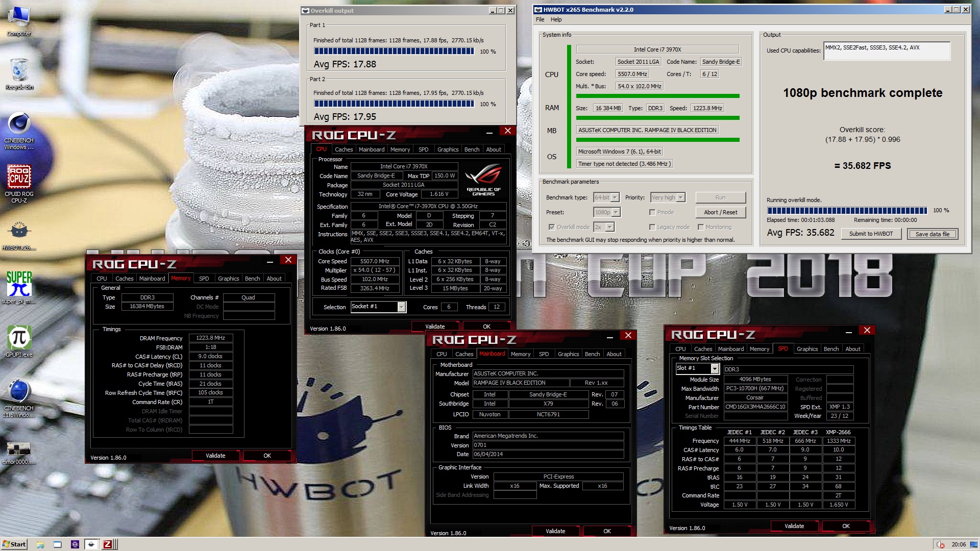Click the Republic of Gamers logo in CPU-Z
Screen dimensions: 980x551
(483, 180)
